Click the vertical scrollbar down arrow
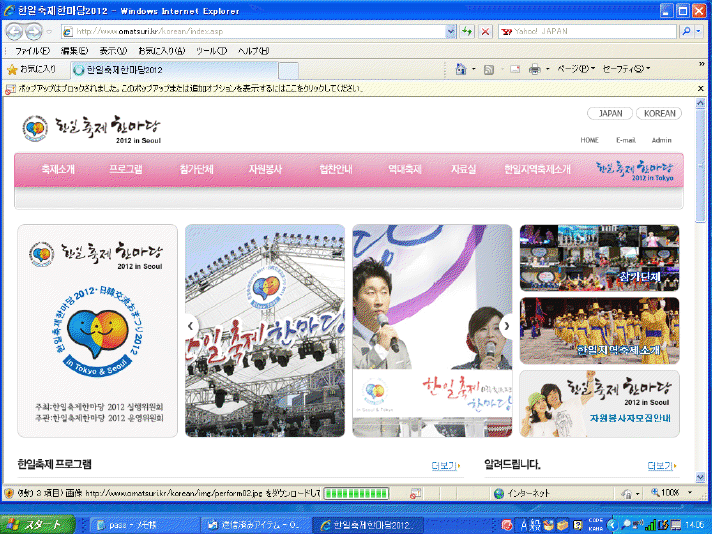712x534 pixels. (x=700, y=477)
